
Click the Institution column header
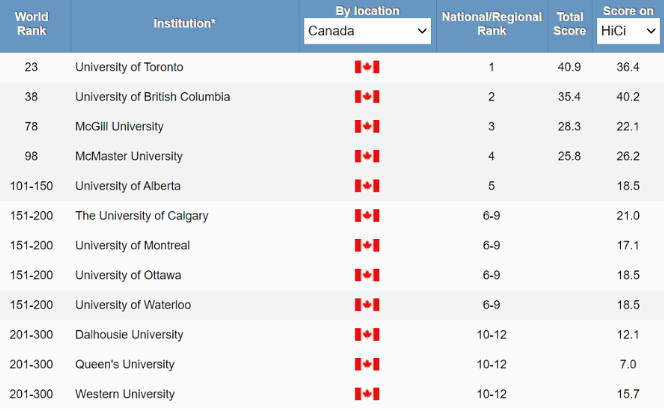click(x=186, y=24)
